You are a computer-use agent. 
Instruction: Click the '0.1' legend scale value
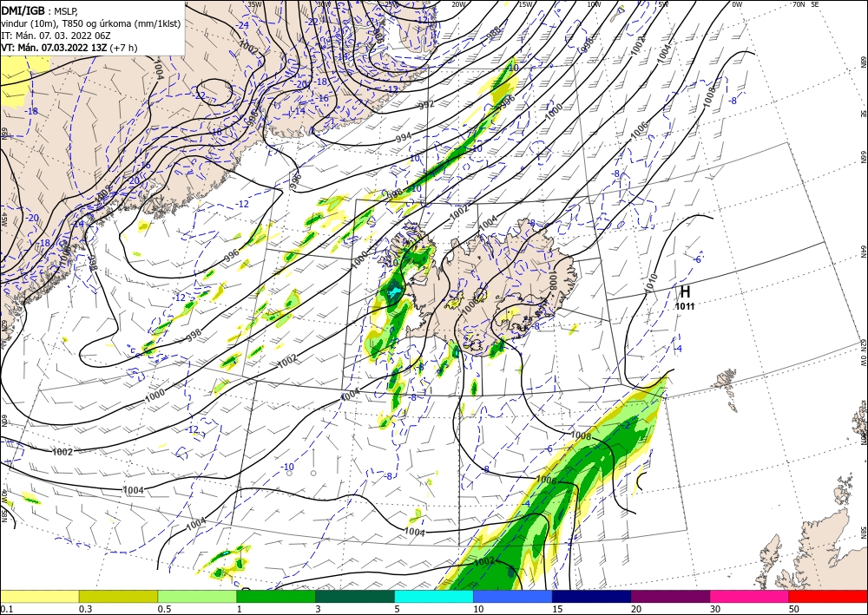6,609
